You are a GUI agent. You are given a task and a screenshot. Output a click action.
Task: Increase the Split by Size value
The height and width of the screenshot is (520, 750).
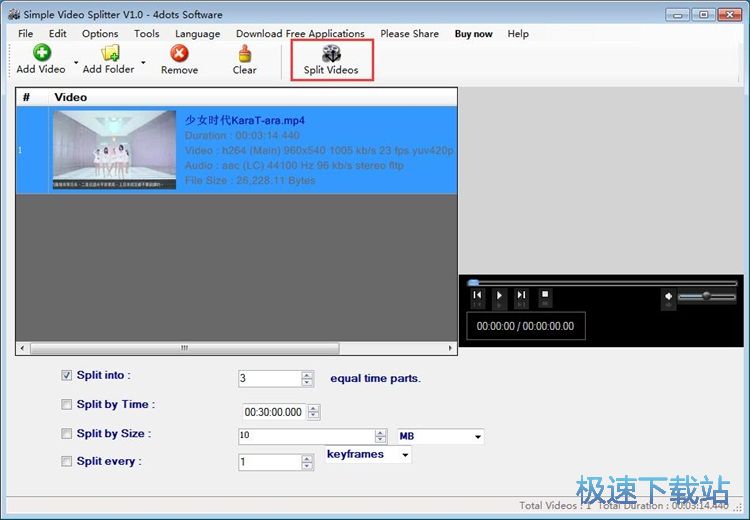pos(380,432)
